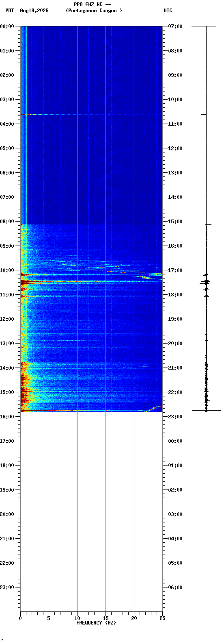The width and height of the screenshot is (224, 644).
Task: Click the PDT '10:00' time label
Action: (x=7, y=270)
